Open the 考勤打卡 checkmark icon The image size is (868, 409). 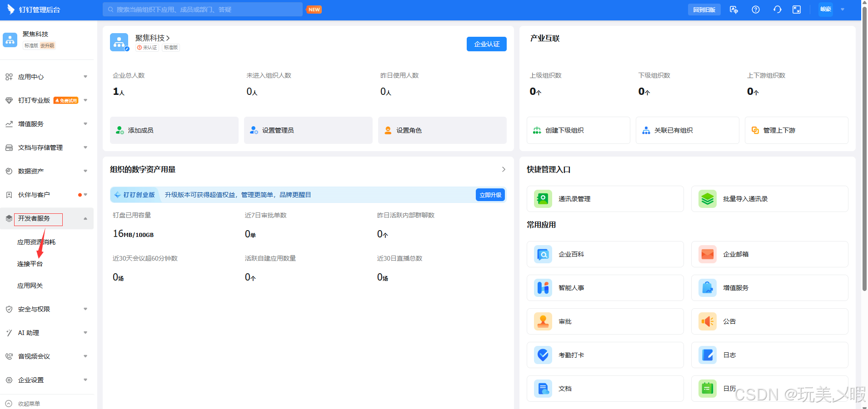(543, 355)
